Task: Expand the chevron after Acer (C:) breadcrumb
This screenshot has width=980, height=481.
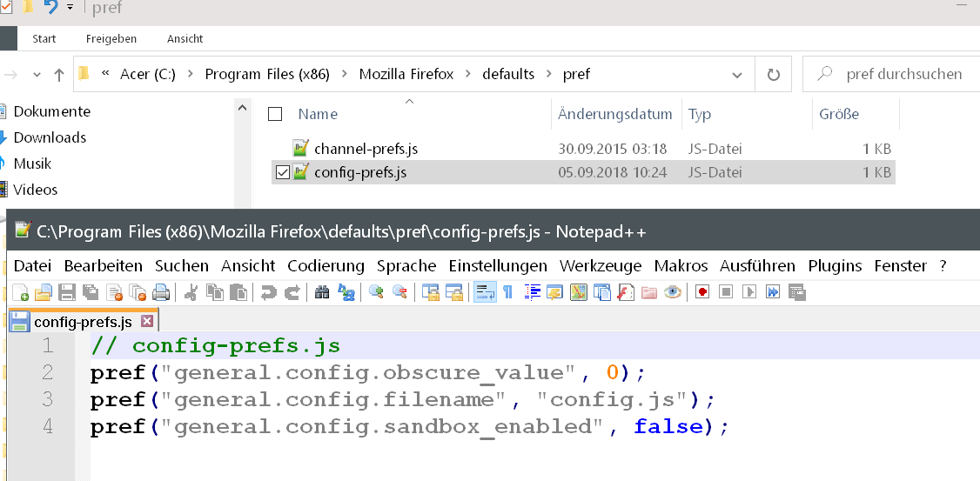Action: (191, 74)
